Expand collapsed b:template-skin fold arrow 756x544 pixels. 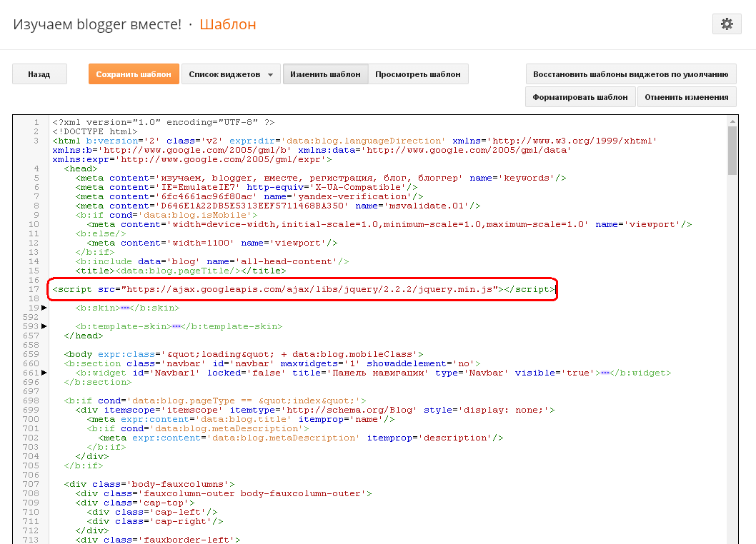44,326
